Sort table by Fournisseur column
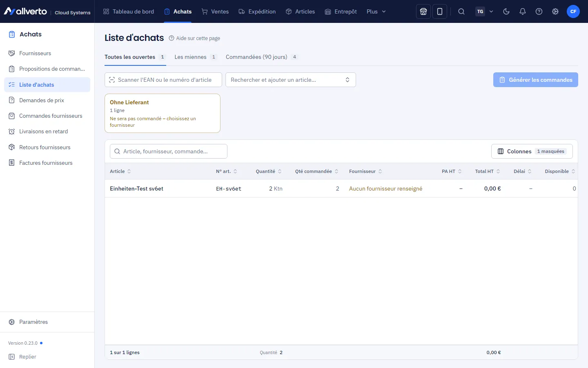The width and height of the screenshot is (588, 368). pyautogui.click(x=365, y=171)
